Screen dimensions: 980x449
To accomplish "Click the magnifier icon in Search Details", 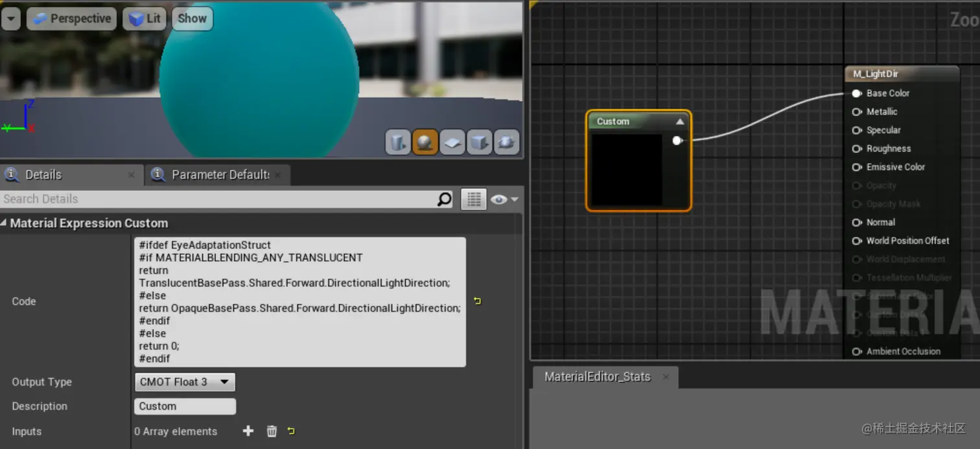I will point(444,199).
